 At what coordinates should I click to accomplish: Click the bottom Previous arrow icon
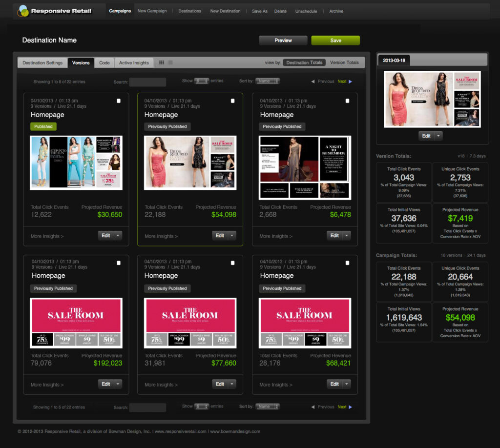pyautogui.click(x=313, y=407)
